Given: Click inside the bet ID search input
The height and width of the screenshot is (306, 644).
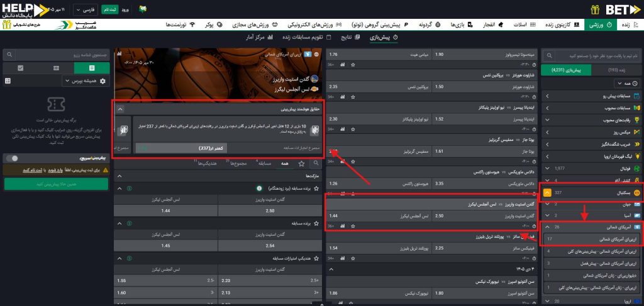Looking at the screenshot, I should (62, 55).
